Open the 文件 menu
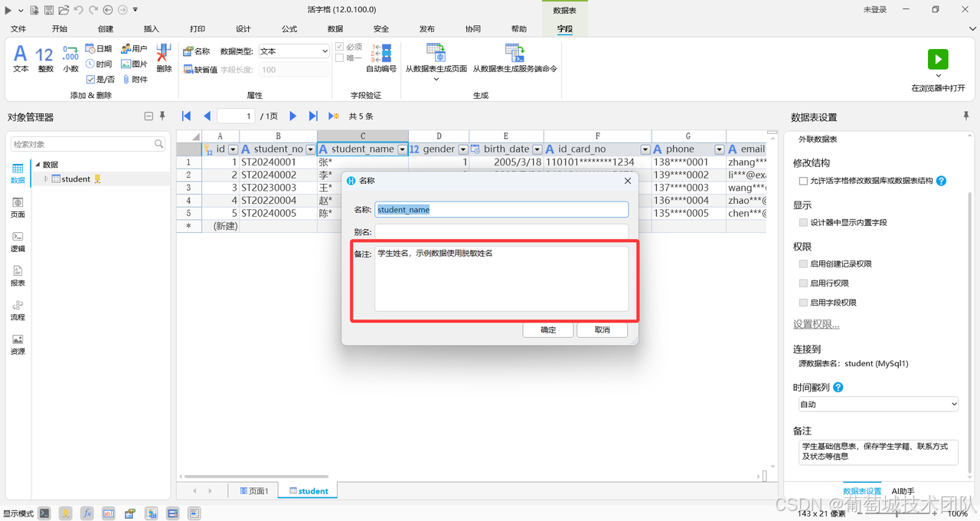Screen dimensions: 980x521 coord(18,29)
